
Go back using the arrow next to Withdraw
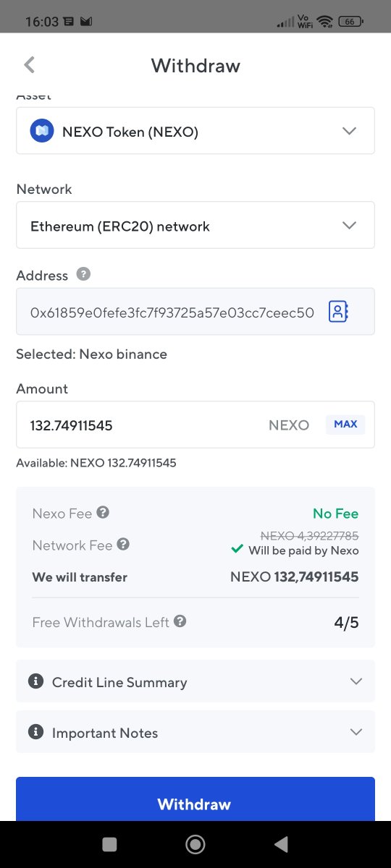point(29,65)
